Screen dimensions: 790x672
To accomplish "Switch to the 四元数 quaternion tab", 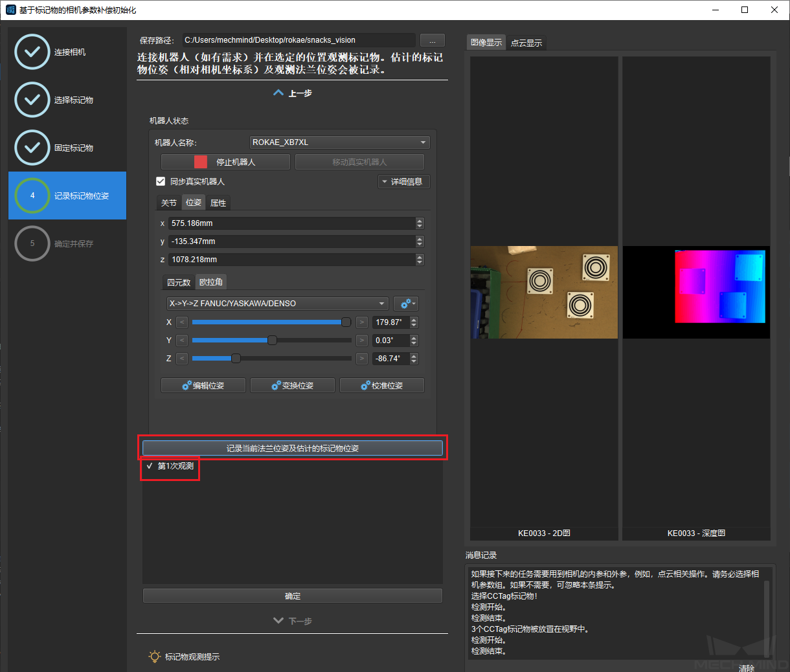I will [x=178, y=282].
